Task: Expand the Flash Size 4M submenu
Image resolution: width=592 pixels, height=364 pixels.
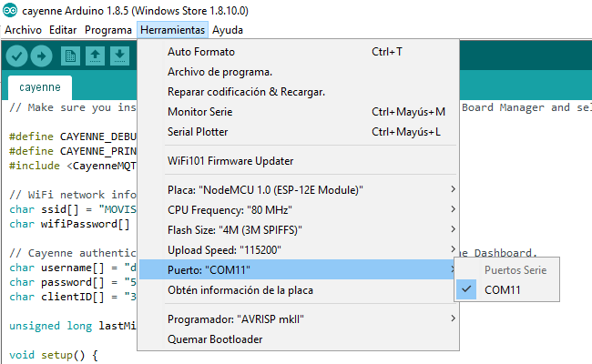Action: [x=235, y=229]
